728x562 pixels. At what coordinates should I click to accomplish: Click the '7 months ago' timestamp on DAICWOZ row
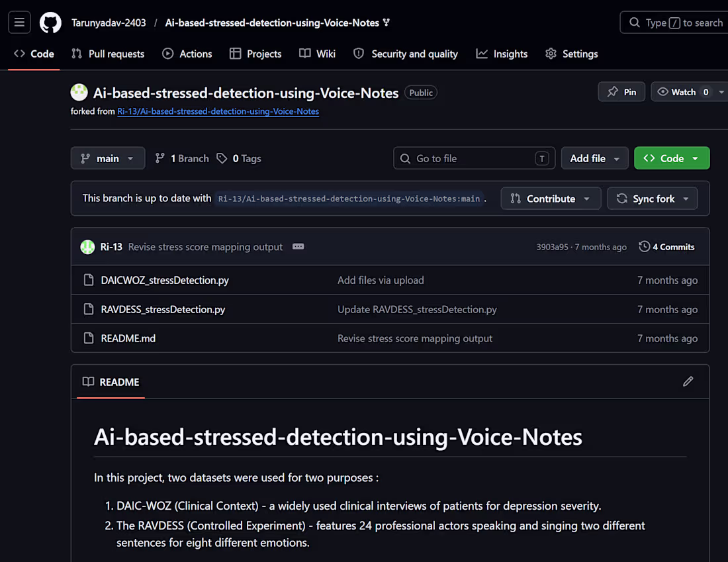point(667,281)
